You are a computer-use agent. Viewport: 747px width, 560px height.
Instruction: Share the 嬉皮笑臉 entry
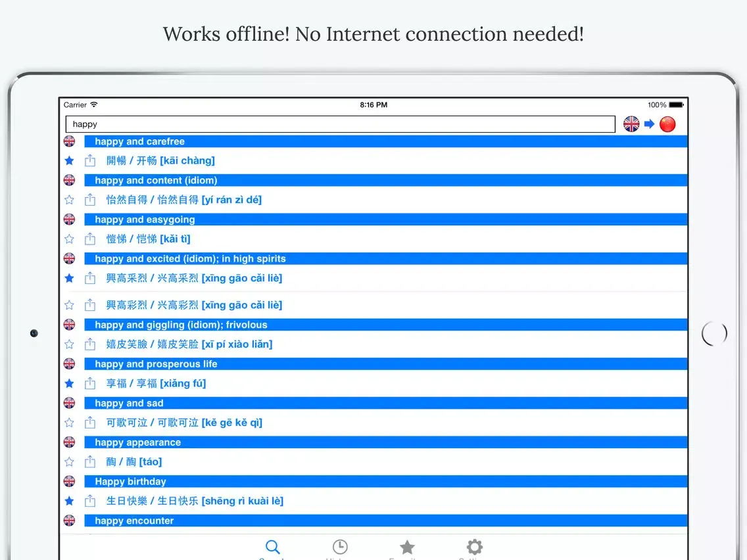pyautogui.click(x=90, y=344)
